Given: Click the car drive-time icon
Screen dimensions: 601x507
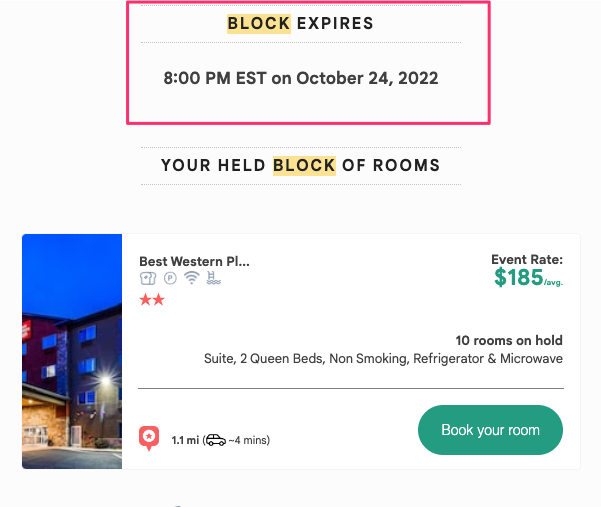Looking at the screenshot, I should coord(216,440).
